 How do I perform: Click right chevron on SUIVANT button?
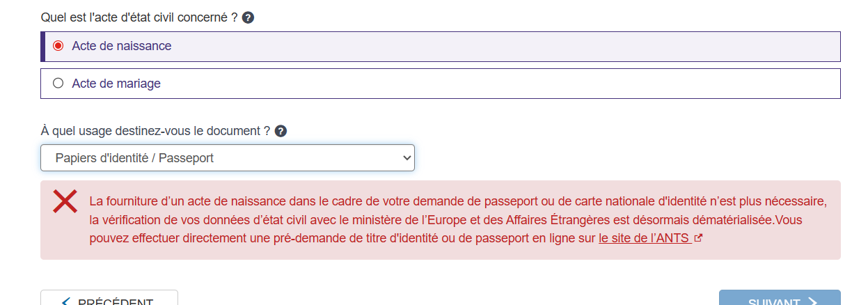point(812,302)
